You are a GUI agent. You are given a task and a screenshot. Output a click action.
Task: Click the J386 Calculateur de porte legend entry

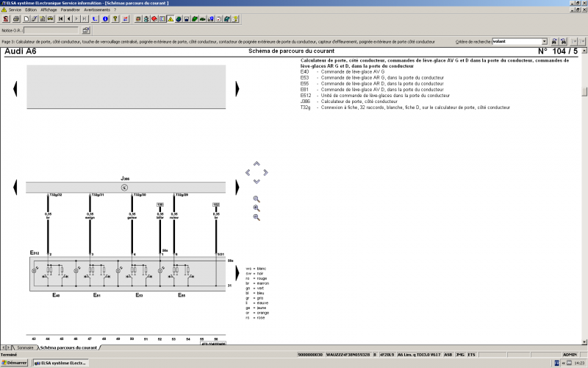348,102
